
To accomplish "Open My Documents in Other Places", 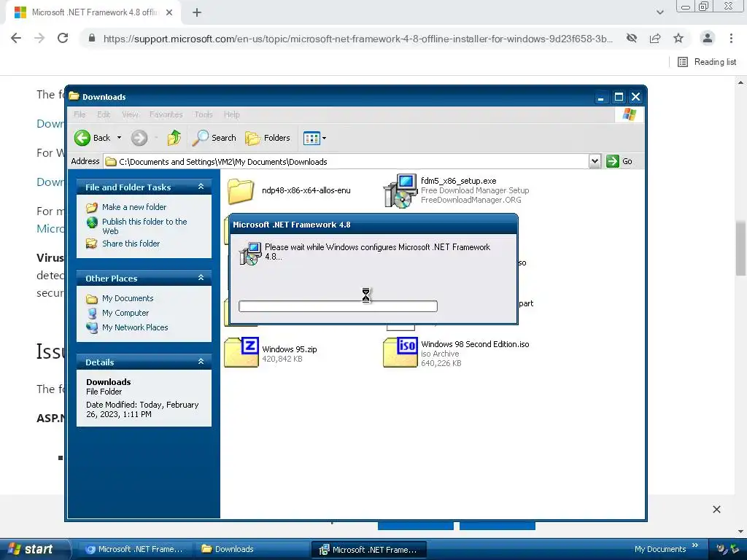I will tap(128, 298).
